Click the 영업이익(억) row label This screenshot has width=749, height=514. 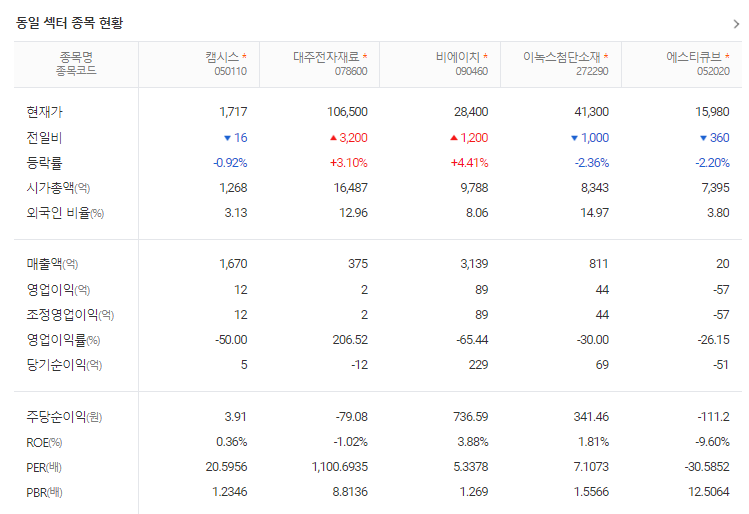click(x=58, y=289)
